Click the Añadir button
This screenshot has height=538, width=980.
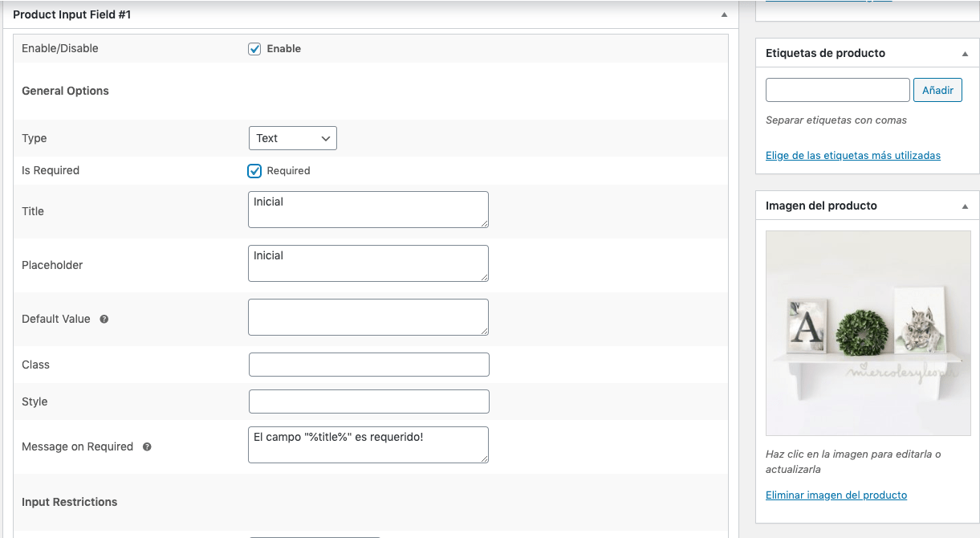pyautogui.click(x=937, y=90)
